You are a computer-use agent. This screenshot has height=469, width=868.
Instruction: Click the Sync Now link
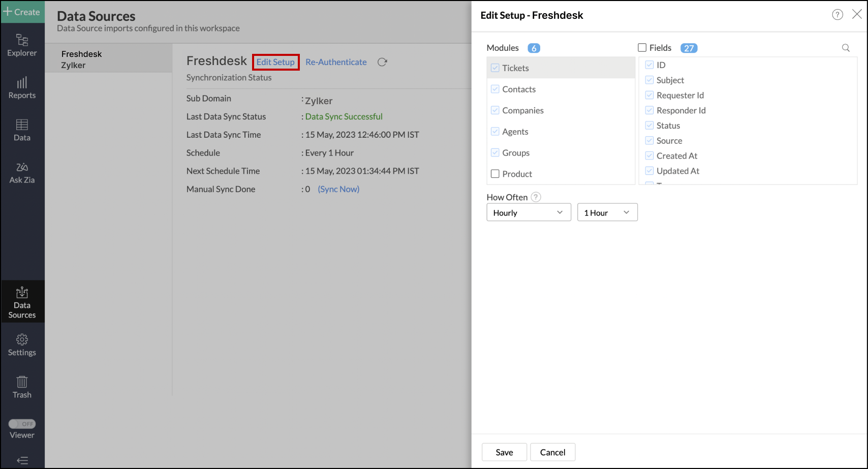(338, 189)
